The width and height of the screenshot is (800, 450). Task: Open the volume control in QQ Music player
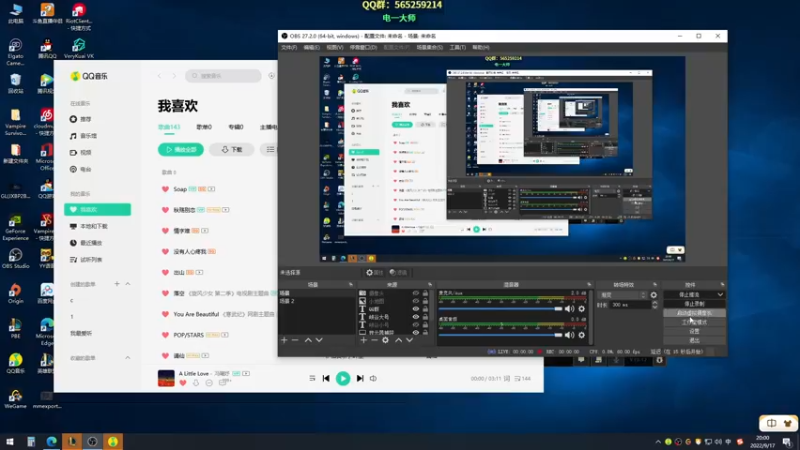point(373,379)
